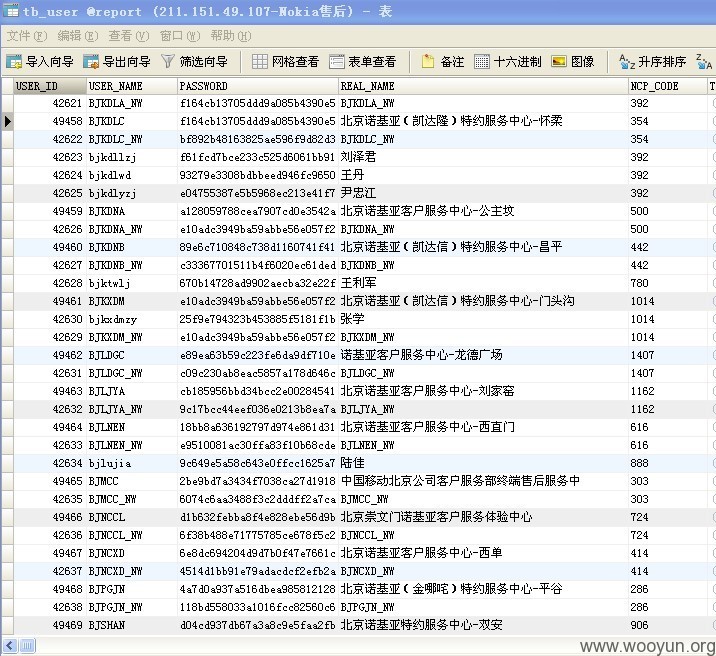Select USER_ID cell 42638
The width and height of the screenshot is (716, 656).
(50, 607)
